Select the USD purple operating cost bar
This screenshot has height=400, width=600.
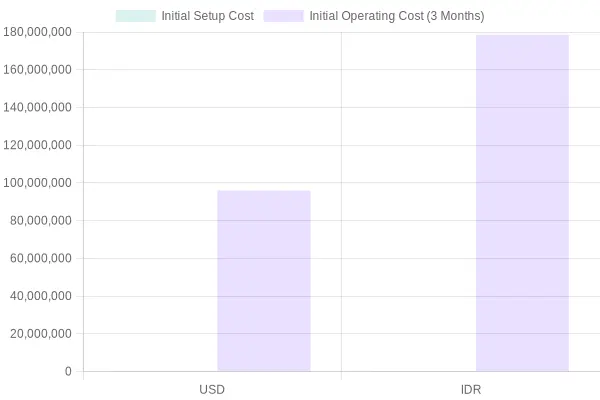tap(264, 281)
